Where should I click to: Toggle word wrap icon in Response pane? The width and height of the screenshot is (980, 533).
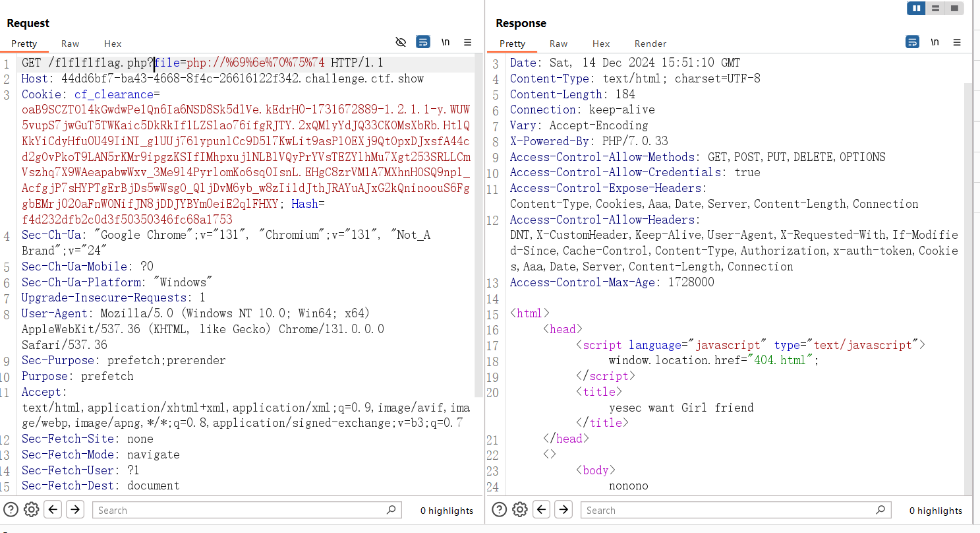click(912, 42)
